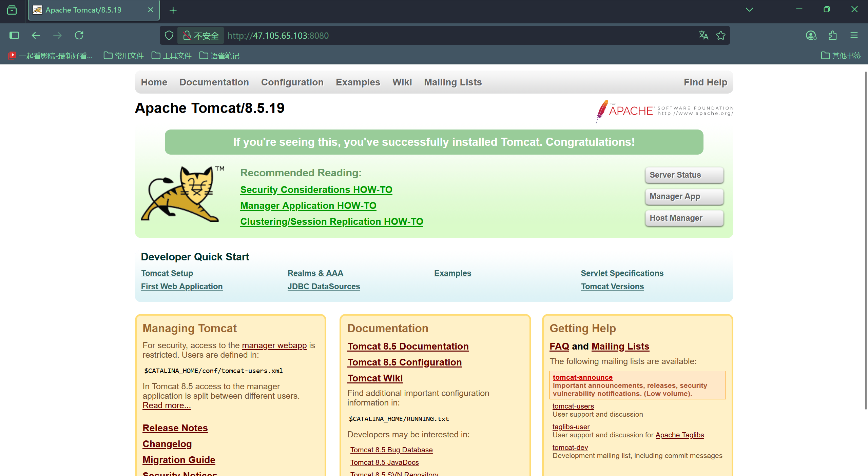Bookmark this page with the star
Screen dimensions: 868x476
tap(721, 35)
